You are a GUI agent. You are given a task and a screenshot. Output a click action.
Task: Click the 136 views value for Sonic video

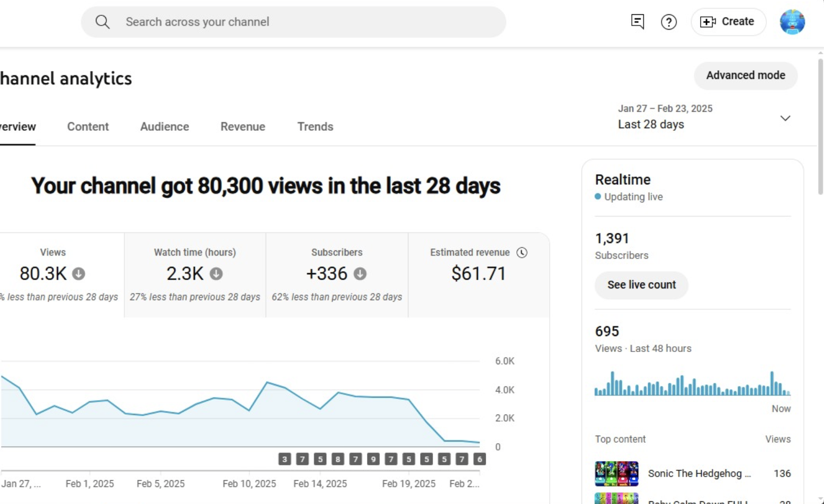[782, 473]
